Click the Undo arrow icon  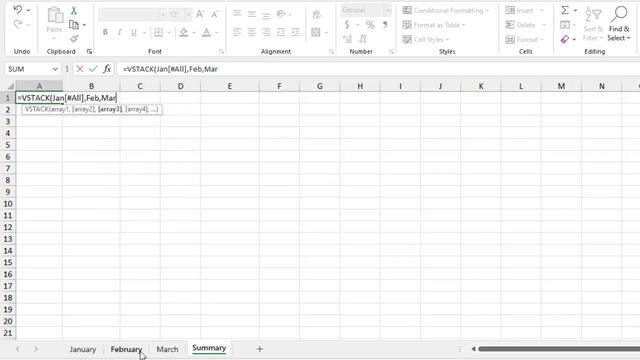(18, 10)
